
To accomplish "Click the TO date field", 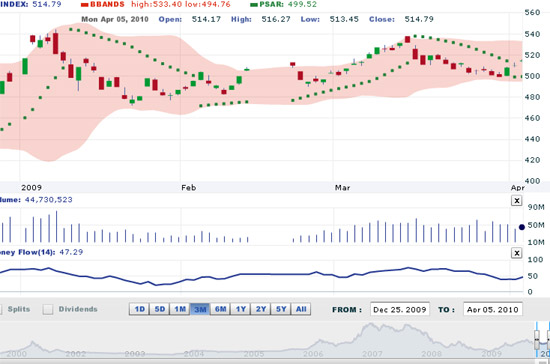I will pos(493,309).
